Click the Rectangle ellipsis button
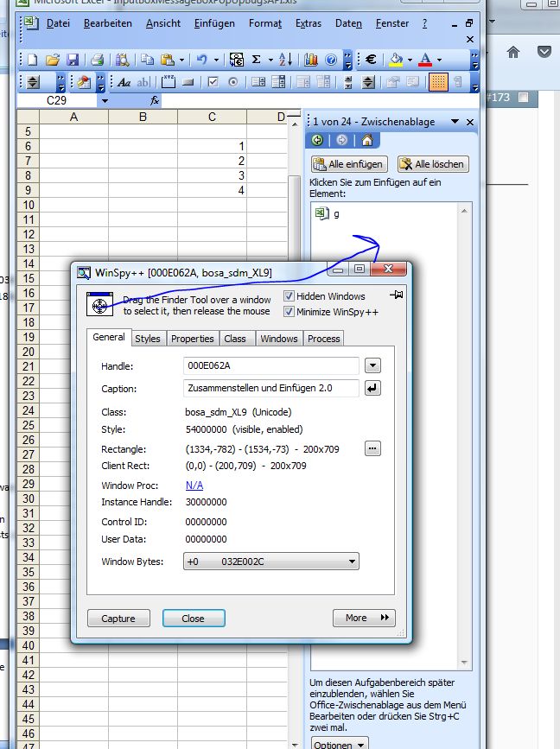The height and width of the screenshot is (749, 560). [x=372, y=448]
